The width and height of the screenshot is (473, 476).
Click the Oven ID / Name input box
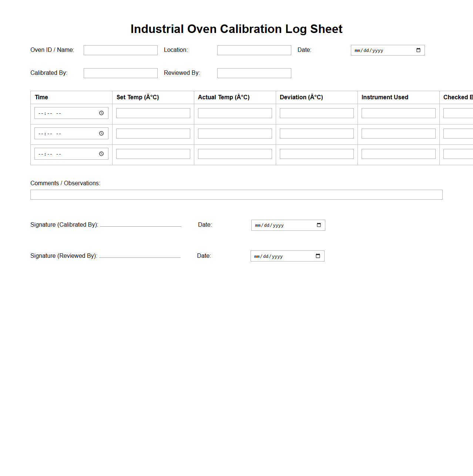[x=120, y=50]
